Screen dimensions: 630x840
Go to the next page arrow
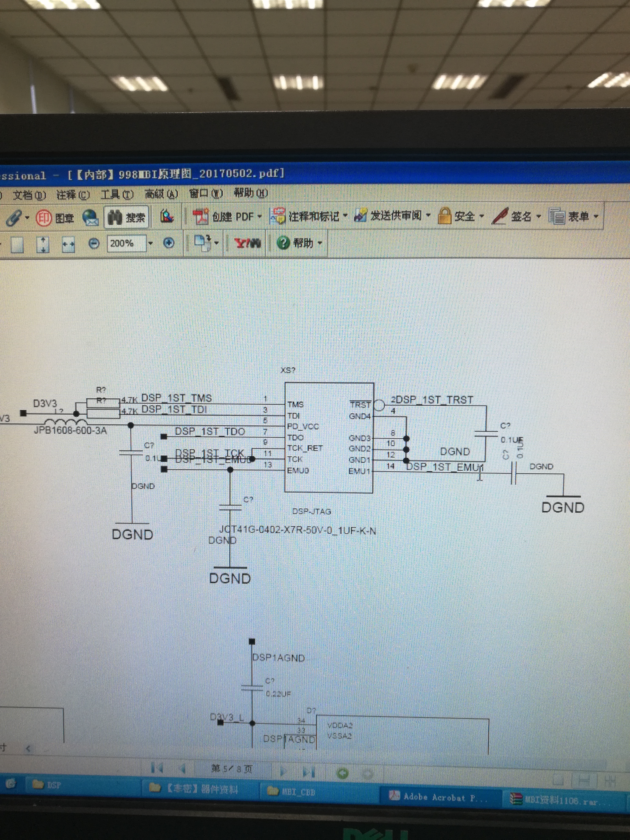click(x=283, y=772)
